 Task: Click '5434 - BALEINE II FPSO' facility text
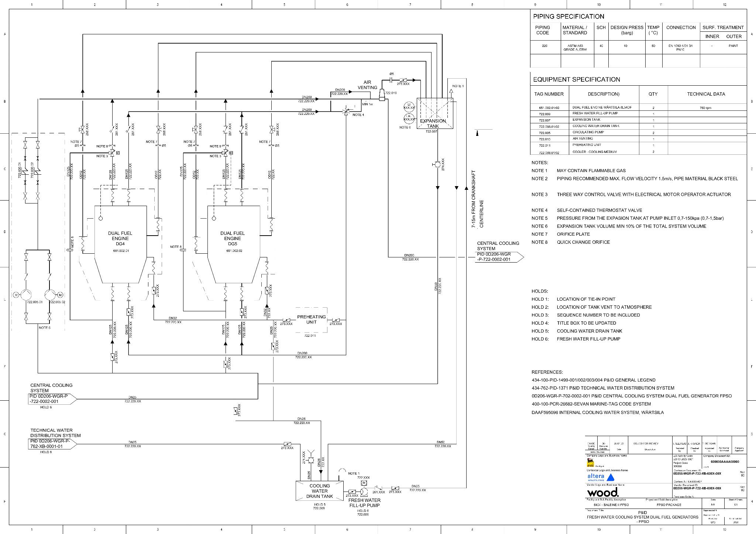611,505
